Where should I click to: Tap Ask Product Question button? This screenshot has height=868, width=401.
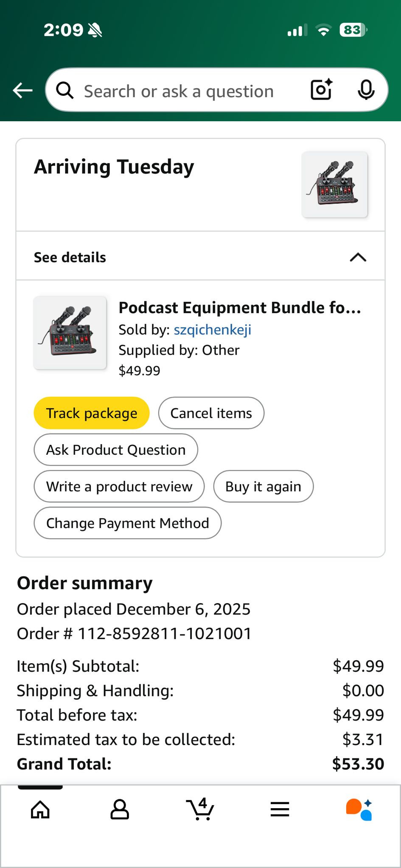pos(116,450)
